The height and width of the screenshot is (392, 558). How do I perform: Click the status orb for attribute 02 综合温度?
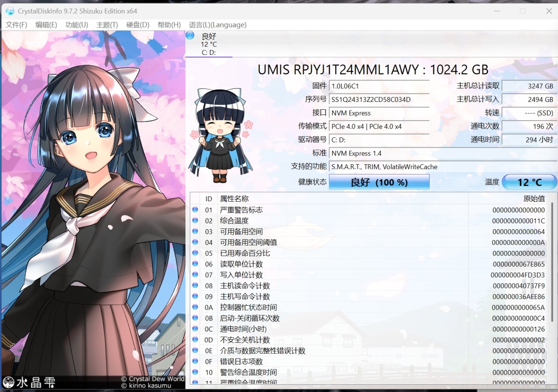coord(195,220)
